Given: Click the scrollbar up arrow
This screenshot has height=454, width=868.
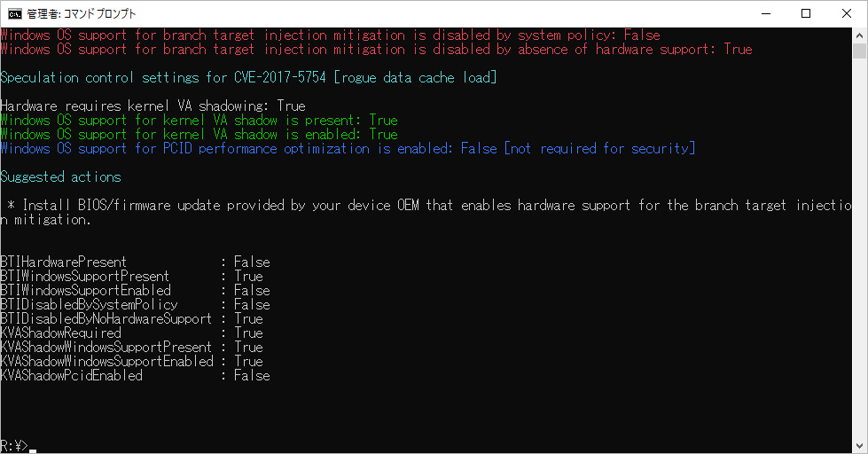Looking at the screenshot, I should [859, 35].
